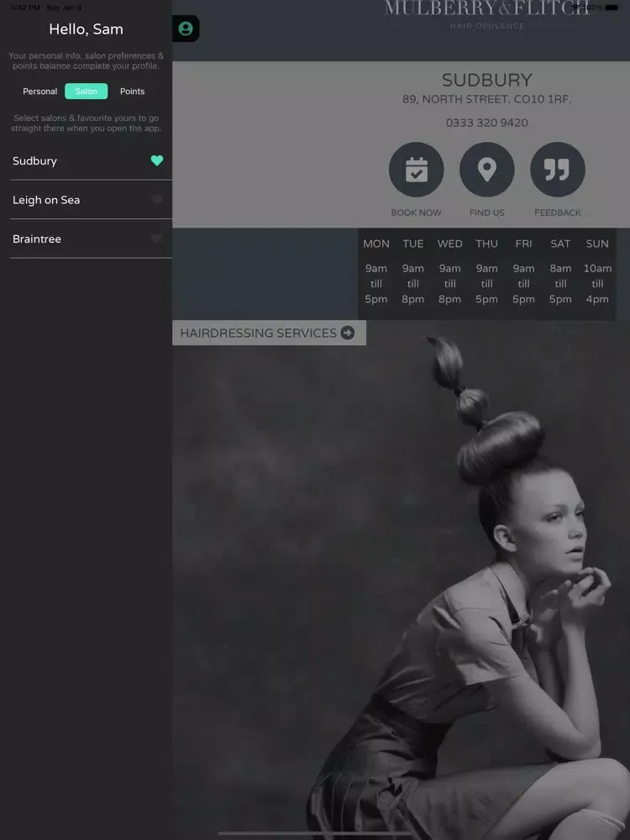Select the Salon tab
630x840 pixels.
[x=87, y=91]
